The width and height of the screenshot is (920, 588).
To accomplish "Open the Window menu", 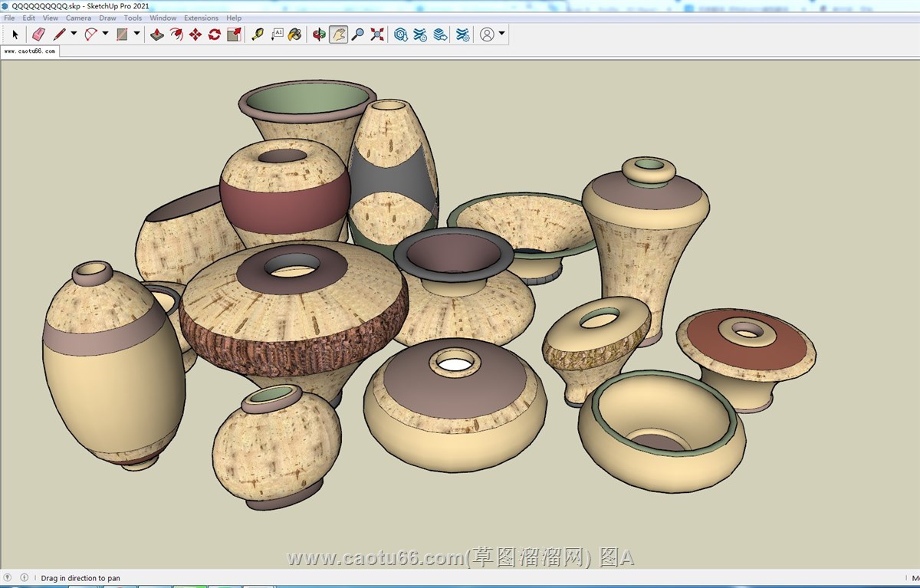I will click(x=163, y=18).
